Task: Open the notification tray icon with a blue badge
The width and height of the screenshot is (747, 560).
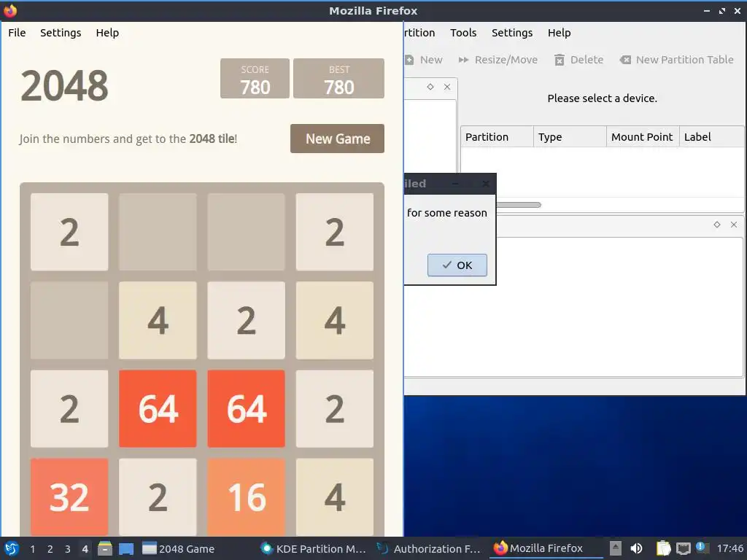Action: [x=702, y=548]
